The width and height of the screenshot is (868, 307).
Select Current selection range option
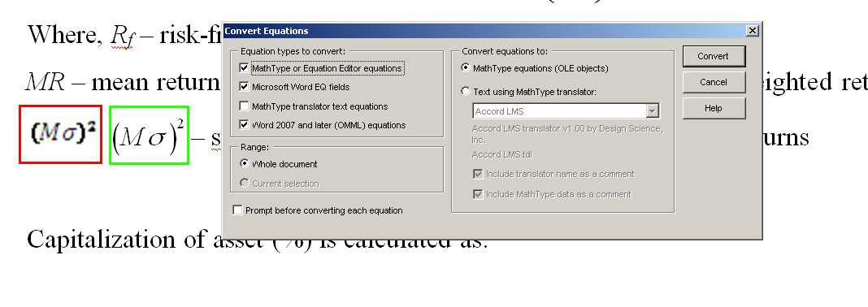pos(244,183)
